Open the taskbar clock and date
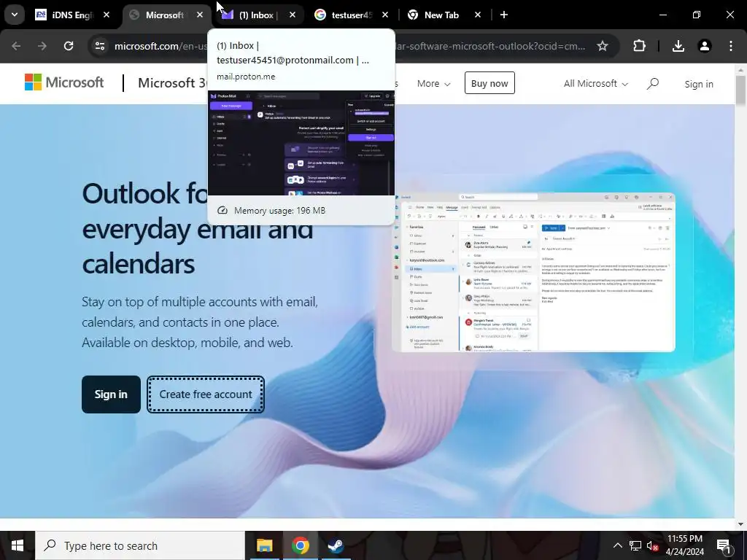The width and height of the screenshot is (747, 560). 684,545
